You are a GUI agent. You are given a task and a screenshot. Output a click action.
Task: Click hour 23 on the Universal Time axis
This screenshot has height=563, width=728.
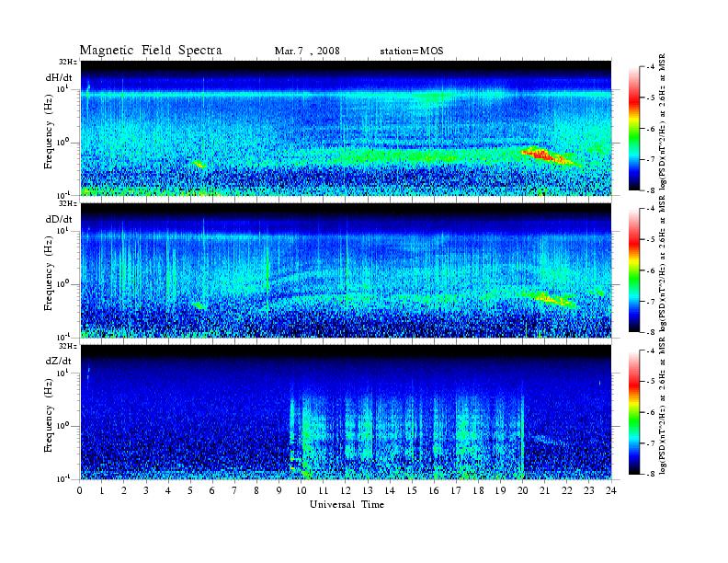[588, 490]
